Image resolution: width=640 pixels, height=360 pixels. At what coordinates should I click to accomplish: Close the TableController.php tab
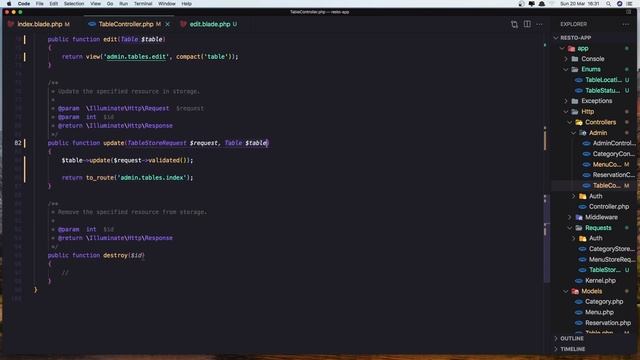click(167, 24)
